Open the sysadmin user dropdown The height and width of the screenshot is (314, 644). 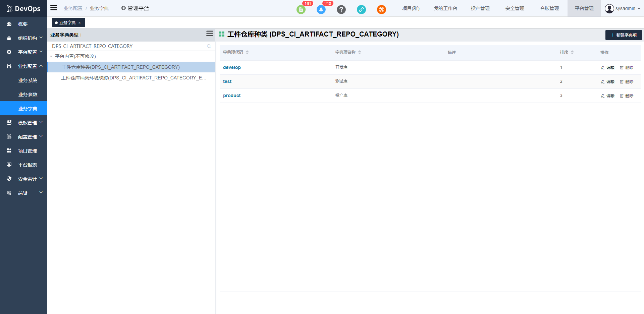pyautogui.click(x=623, y=8)
